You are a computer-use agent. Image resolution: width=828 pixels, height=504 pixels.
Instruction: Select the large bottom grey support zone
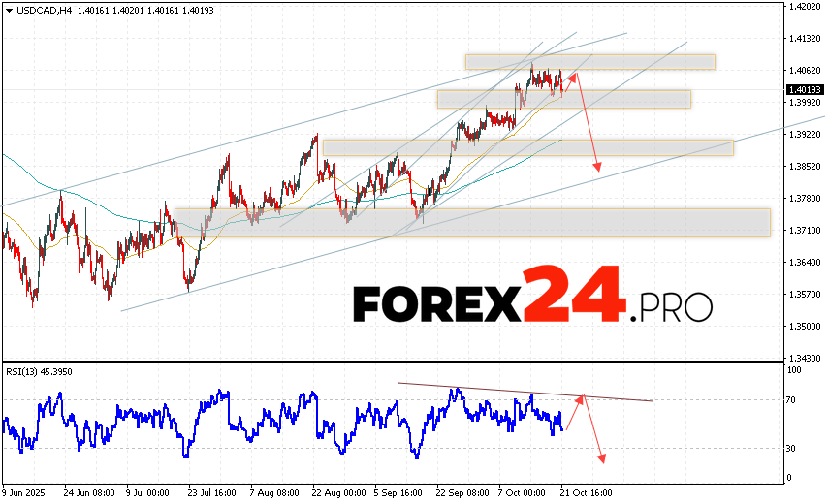click(x=472, y=223)
